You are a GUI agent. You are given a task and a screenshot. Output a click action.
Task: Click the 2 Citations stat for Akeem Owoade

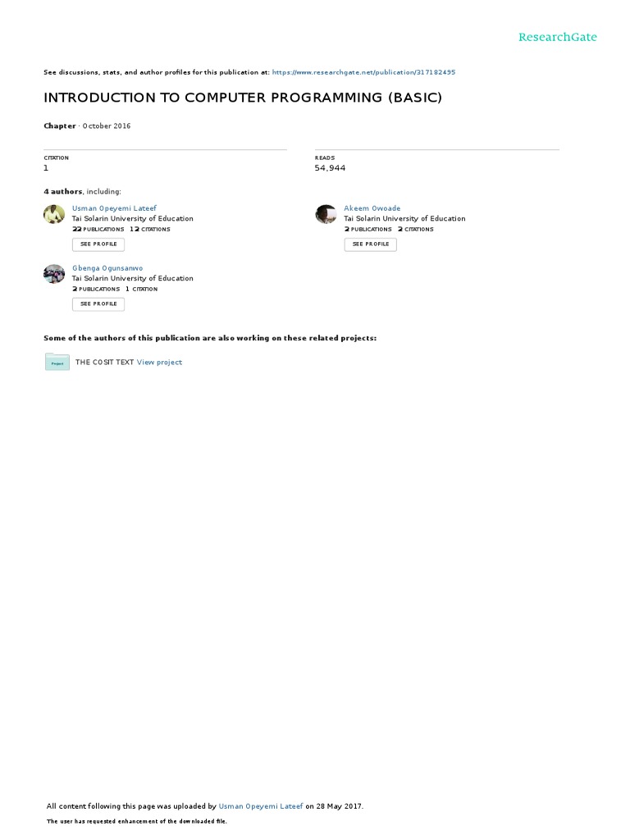(x=416, y=230)
